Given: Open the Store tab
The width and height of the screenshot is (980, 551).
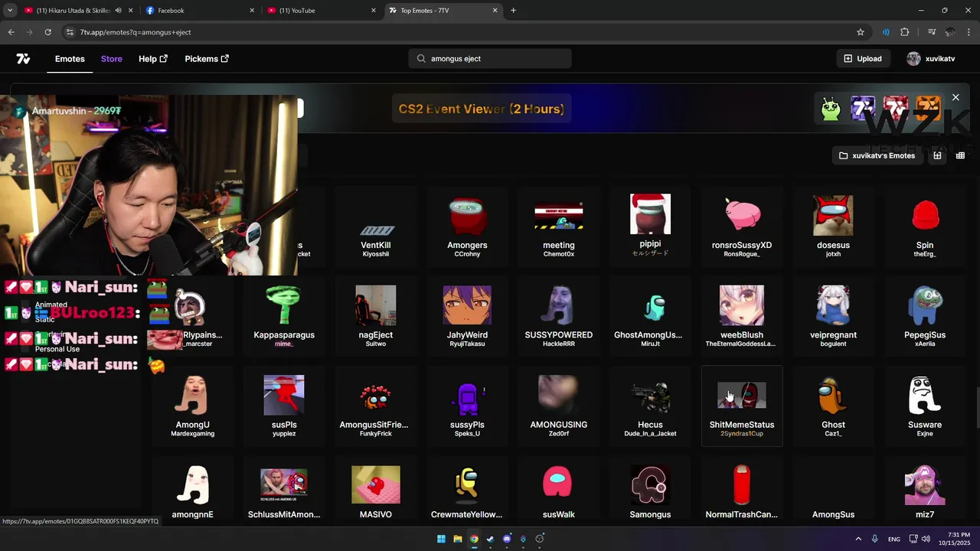Looking at the screenshot, I should pos(112,59).
